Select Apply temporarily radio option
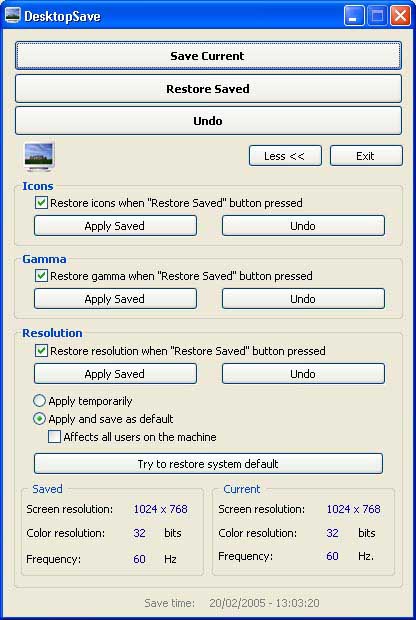 tap(39, 401)
